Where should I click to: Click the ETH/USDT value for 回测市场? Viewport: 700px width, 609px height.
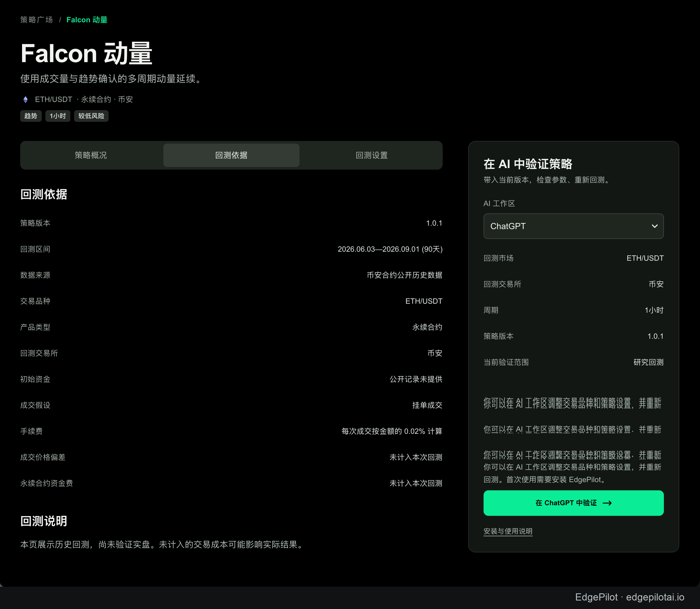click(x=645, y=258)
